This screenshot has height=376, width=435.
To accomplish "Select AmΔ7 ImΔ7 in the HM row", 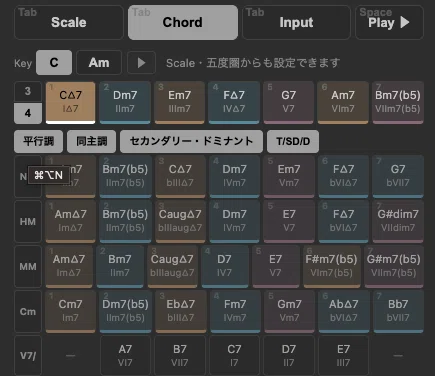I will coord(70,221).
